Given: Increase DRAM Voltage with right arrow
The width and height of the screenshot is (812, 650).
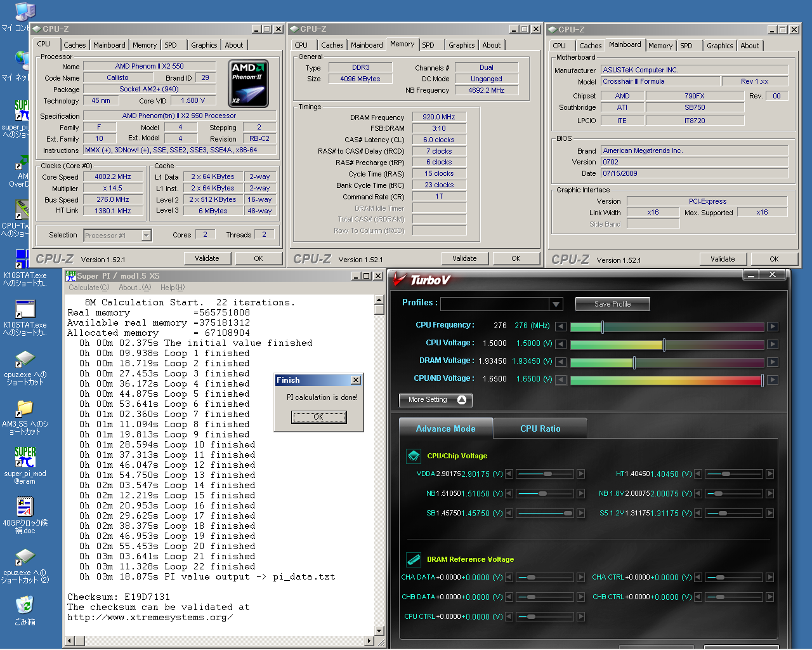Looking at the screenshot, I should pos(772,362).
